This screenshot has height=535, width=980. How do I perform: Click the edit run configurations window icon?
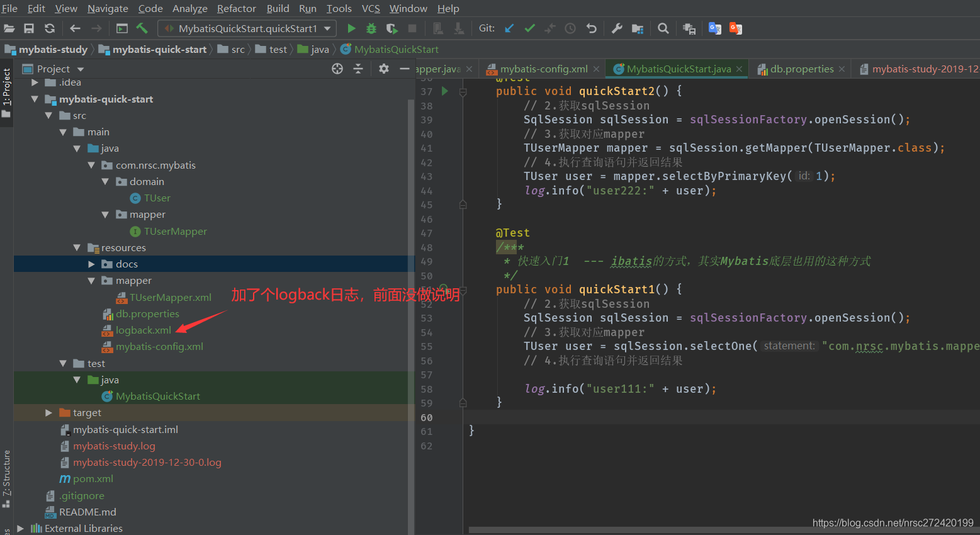point(122,28)
